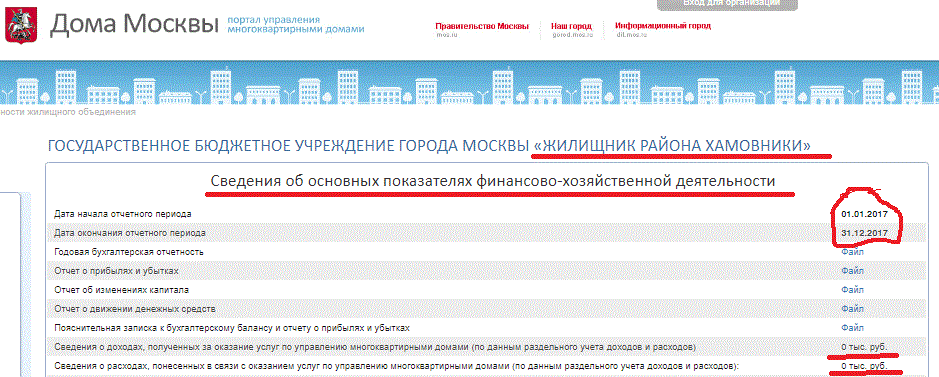Click the Moscow coat of arms logo

[x=21, y=25]
